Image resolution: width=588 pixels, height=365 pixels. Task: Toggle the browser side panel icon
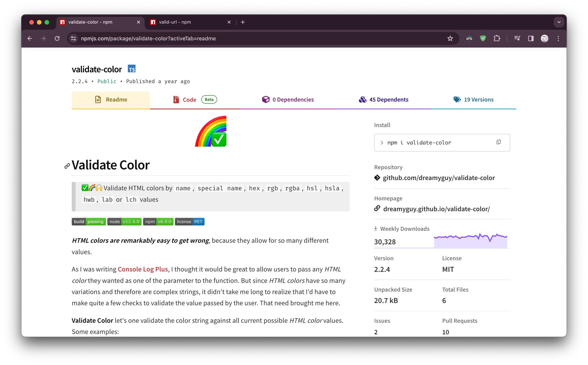tap(531, 38)
